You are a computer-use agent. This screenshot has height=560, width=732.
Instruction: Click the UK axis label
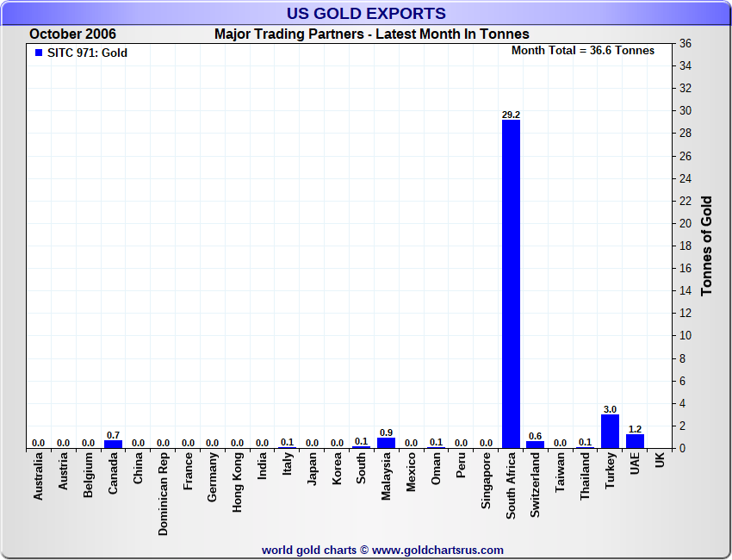click(x=660, y=459)
